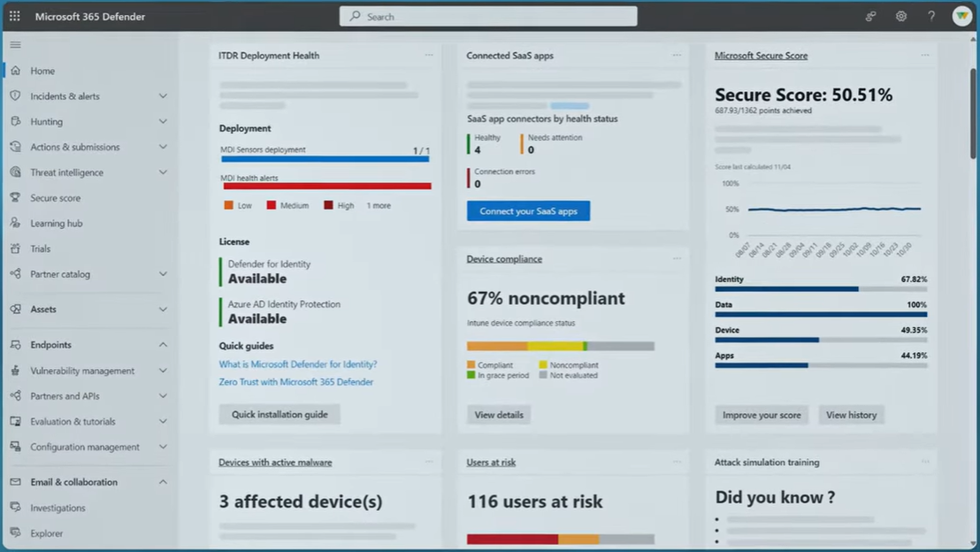Click the MDI health alerts red bar
The image size is (980, 552).
(x=327, y=186)
